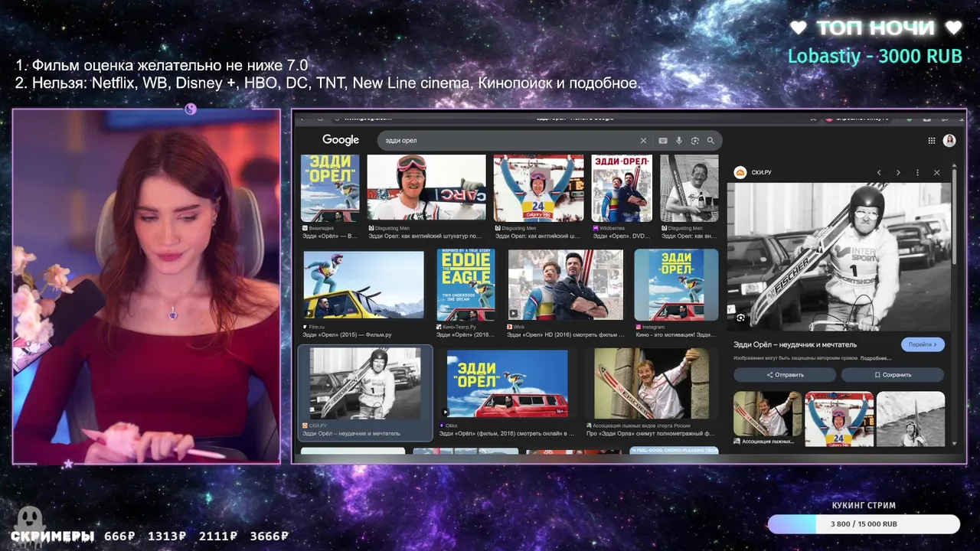
Task: Open 'Эдди Орёл – неудачник и мечтатель' preview title
Action: [x=795, y=344]
